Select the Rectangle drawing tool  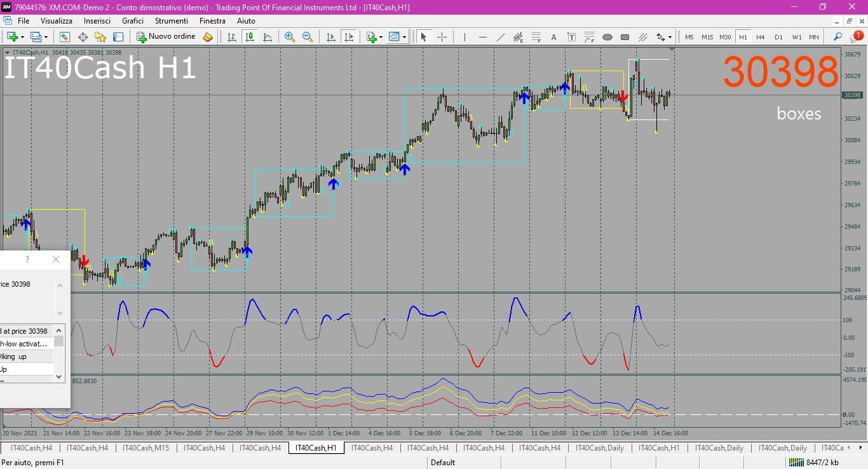(625, 37)
